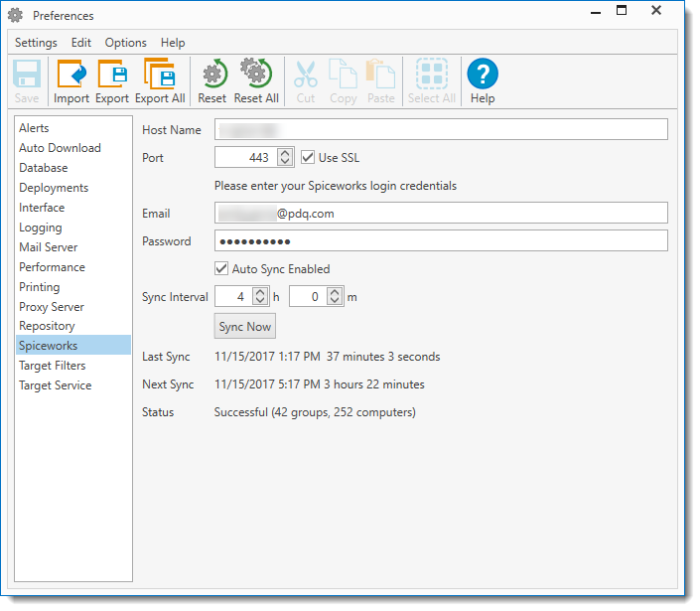
Task: Disable the Auto Sync Enabled checkbox
Action: pos(222,268)
